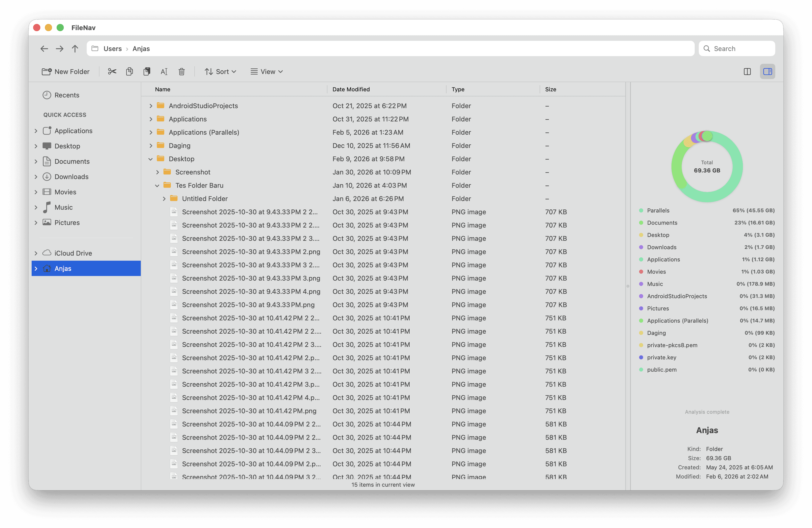Toggle the dual-pane split view

tap(747, 71)
